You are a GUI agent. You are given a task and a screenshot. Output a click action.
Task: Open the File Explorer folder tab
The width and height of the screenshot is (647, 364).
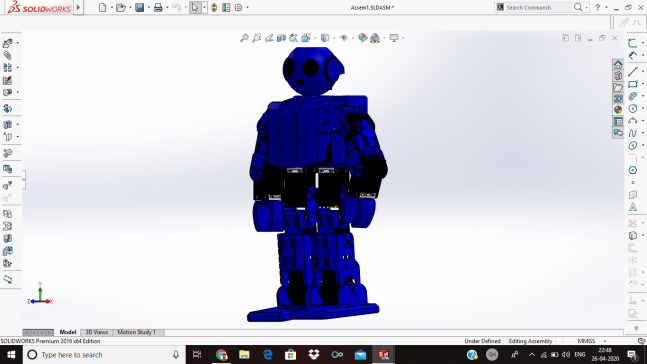point(618,87)
